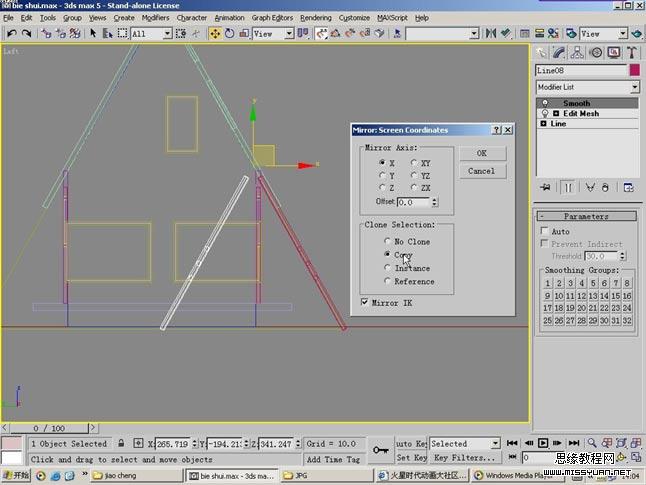Image resolution: width=646 pixels, height=485 pixels.
Task: Expand the Line stack entry
Action: click(x=543, y=124)
